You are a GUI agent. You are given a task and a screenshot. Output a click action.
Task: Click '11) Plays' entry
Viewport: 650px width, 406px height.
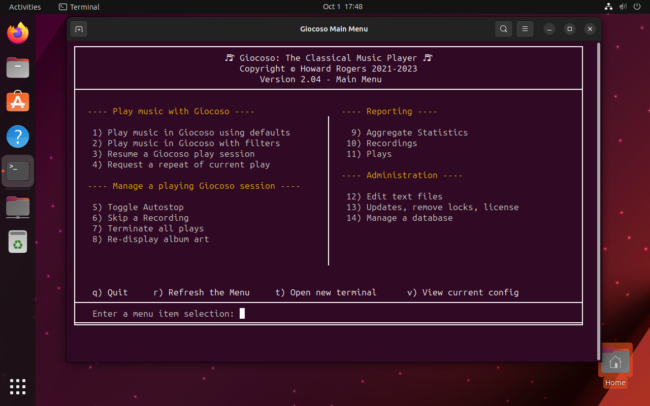369,154
